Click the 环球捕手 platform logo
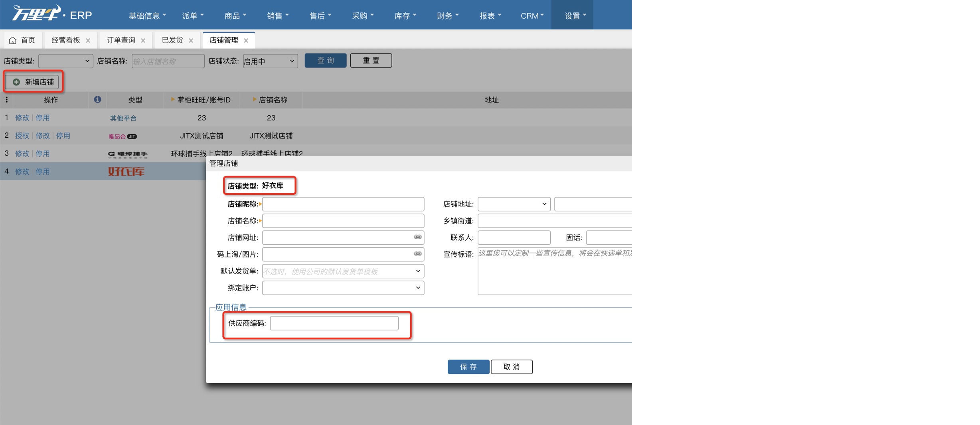The width and height of the screenshot is (980, 425). pyautogui.click(x=128, y=154)
